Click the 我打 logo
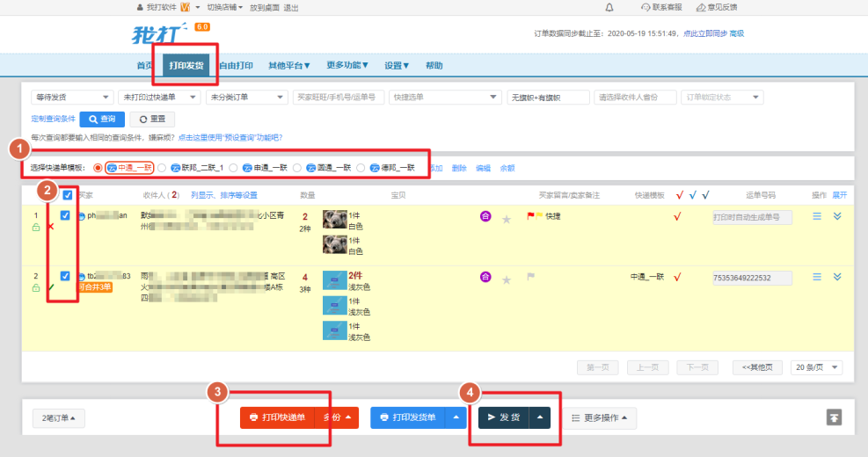868x457 pixels. [x=159, y=34]
